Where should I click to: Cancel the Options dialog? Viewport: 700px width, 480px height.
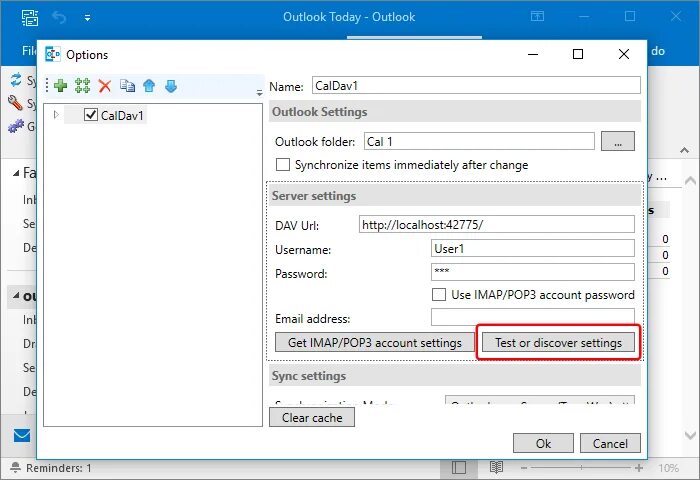[610, 443]
